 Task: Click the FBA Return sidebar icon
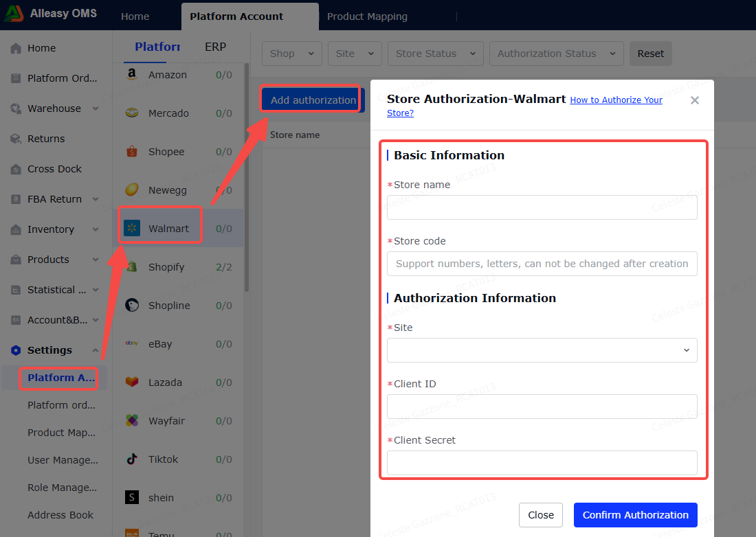pos(16,199)
